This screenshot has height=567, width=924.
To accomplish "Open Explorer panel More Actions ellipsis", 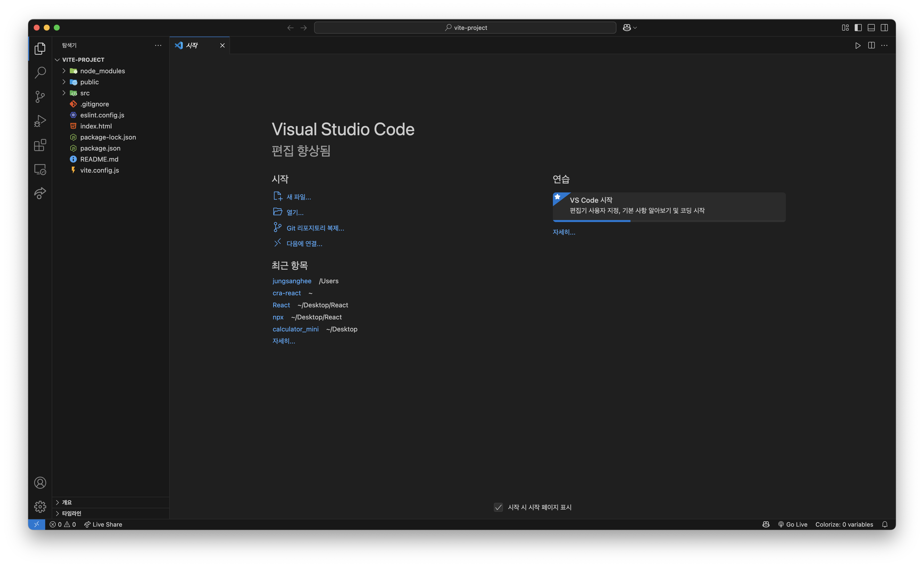I will click(x=158, y=45).
